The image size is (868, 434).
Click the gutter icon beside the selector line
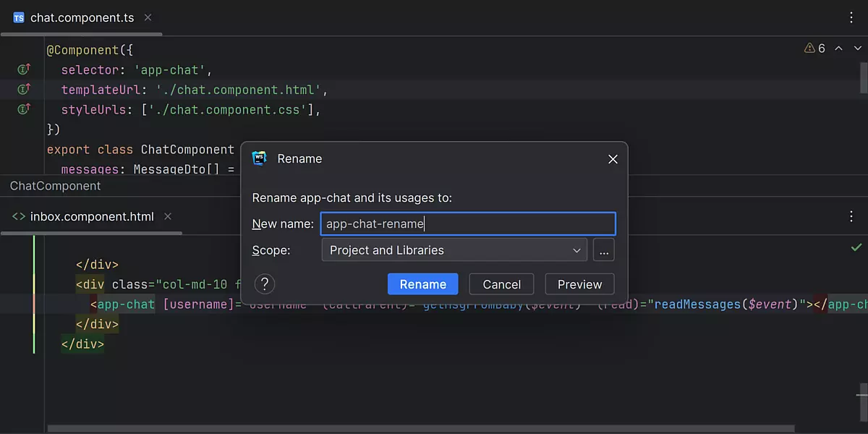[x=24, y=70]
